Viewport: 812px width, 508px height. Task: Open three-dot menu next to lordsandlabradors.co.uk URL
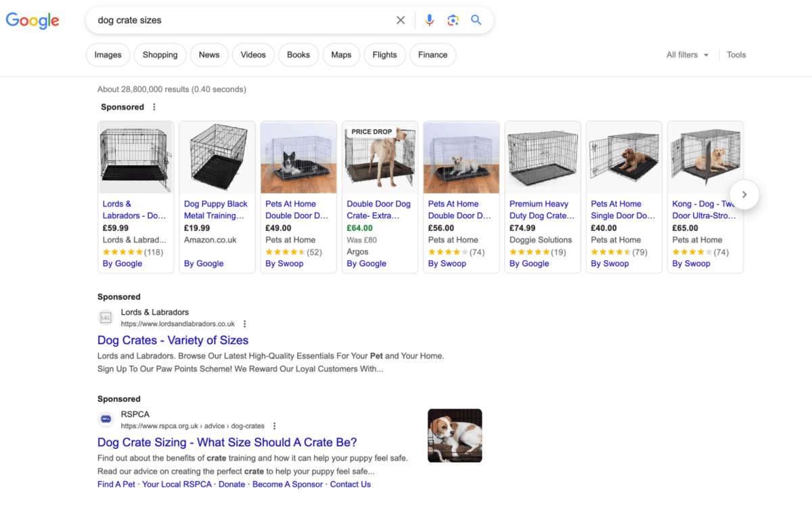[245, 324]
